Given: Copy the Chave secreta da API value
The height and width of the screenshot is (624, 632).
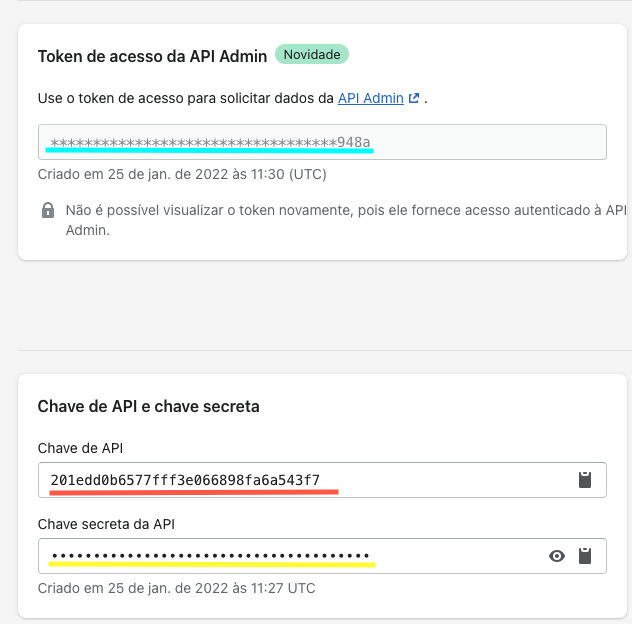Looking at the screenshot, I should pyautogui.click(x=585, y=556).
